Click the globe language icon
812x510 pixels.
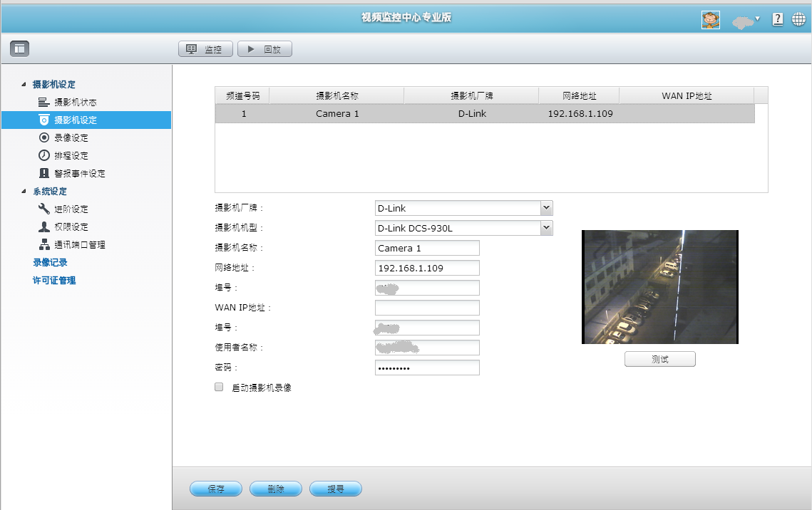click(798, 20)
